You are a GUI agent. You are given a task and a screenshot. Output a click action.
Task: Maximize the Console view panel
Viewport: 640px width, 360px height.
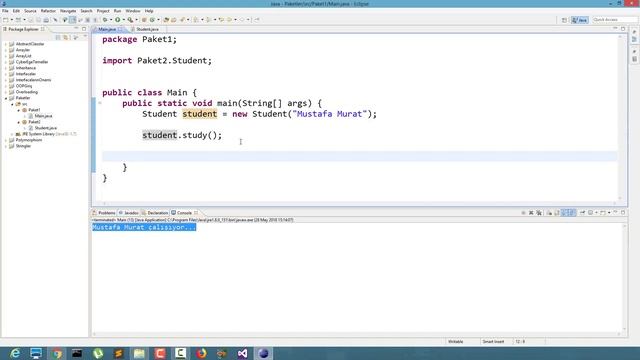pos(623,213)
